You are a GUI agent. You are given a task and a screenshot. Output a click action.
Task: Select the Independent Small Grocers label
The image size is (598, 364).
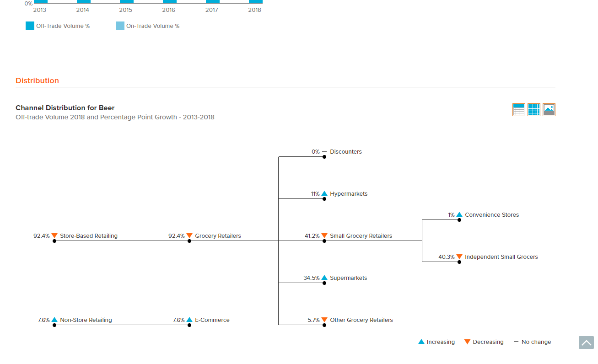pyautogui.click(x=501, y=257)
